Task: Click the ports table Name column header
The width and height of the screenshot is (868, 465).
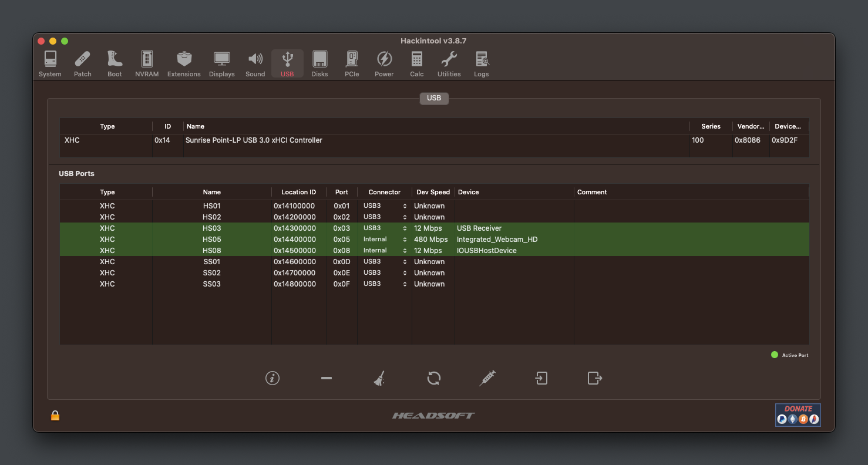Action: click(212, 192)
